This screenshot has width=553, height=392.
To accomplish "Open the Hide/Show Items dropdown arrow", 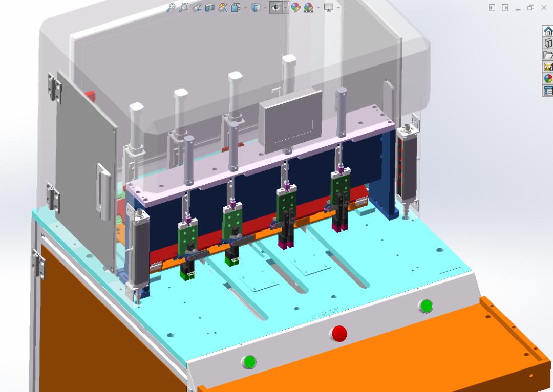I will coord(285,7).
